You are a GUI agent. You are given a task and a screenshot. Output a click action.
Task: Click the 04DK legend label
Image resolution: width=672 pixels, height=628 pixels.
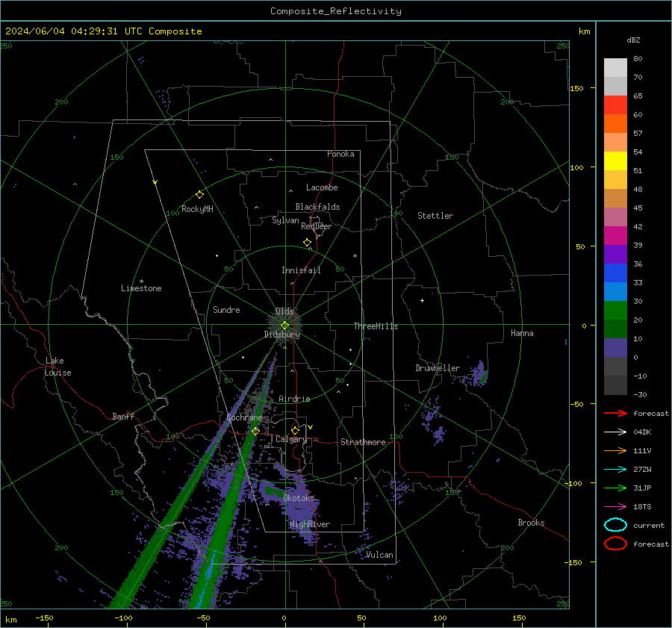tap(642, 432)
